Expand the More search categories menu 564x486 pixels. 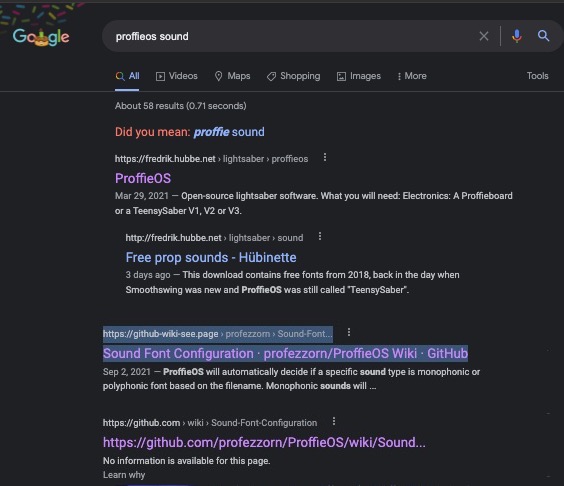(412, 76)
